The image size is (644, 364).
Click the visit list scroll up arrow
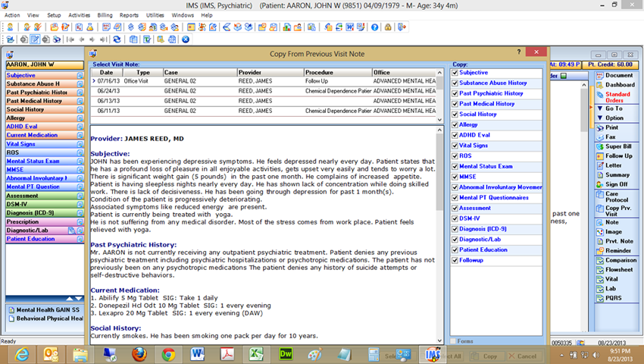[x=440, y=73]
